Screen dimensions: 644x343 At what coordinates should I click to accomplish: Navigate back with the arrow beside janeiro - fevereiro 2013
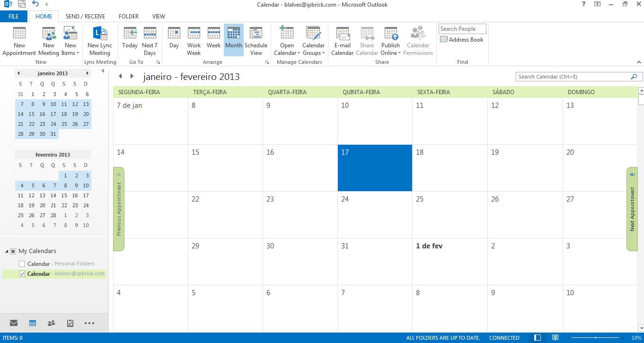pos(120,76)
